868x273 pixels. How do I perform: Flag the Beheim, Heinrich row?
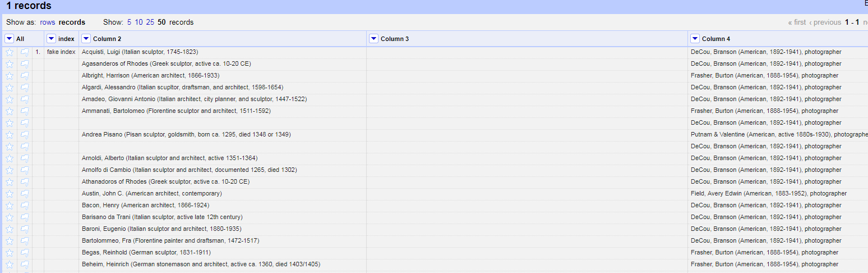25,265
